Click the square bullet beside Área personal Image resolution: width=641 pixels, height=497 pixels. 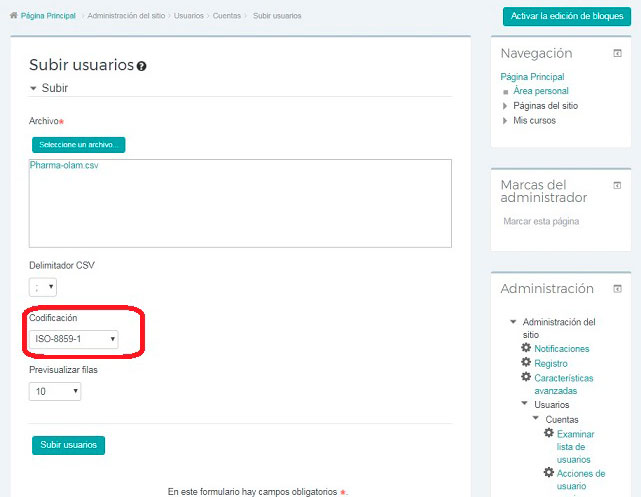tap(506, 92)
